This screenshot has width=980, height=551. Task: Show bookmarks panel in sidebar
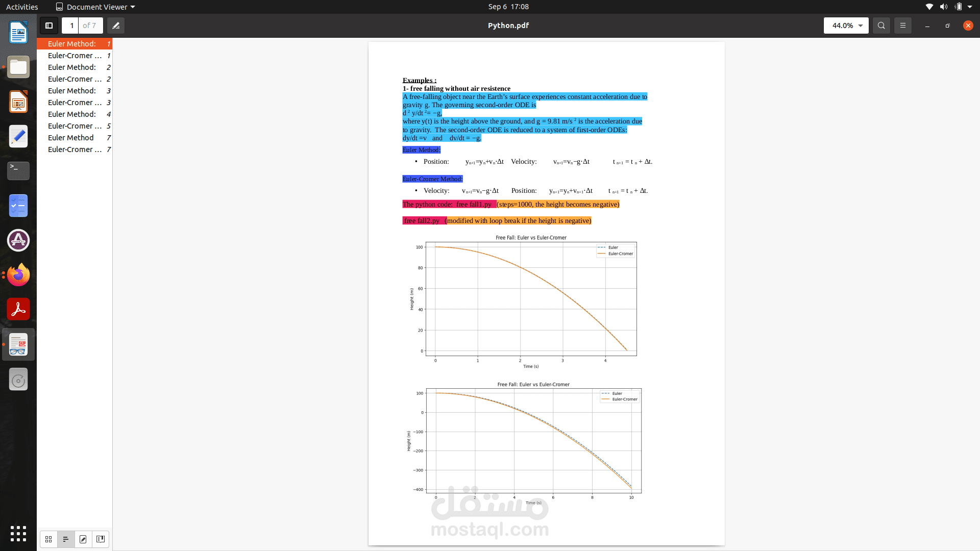click(x=101, y=539)
